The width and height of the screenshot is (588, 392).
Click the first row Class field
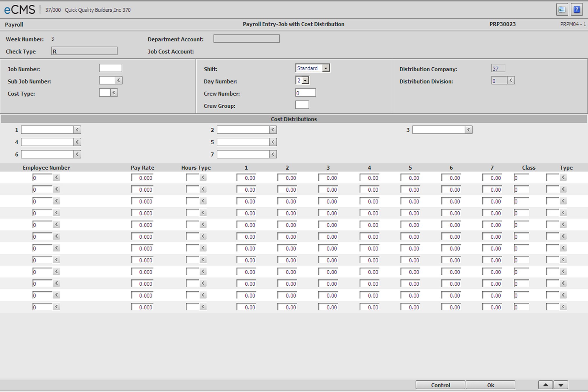[x=522, y=178]
